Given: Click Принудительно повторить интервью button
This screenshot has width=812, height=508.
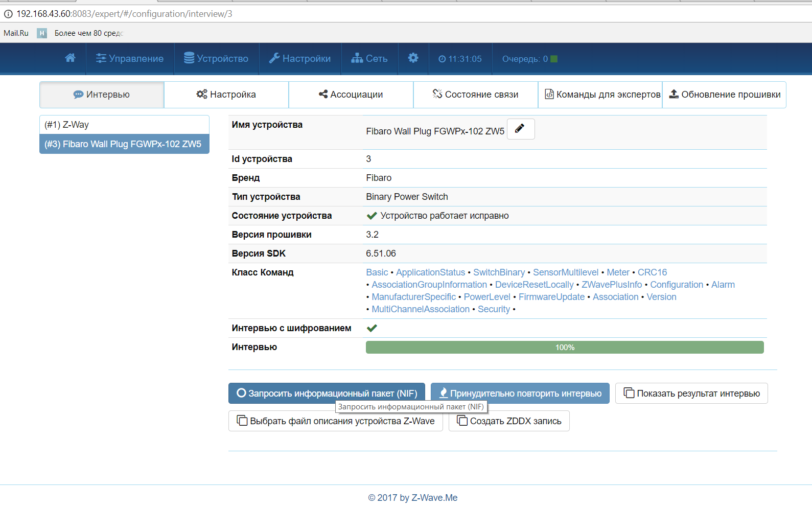Looking at the screenshot, I should 520,394.
